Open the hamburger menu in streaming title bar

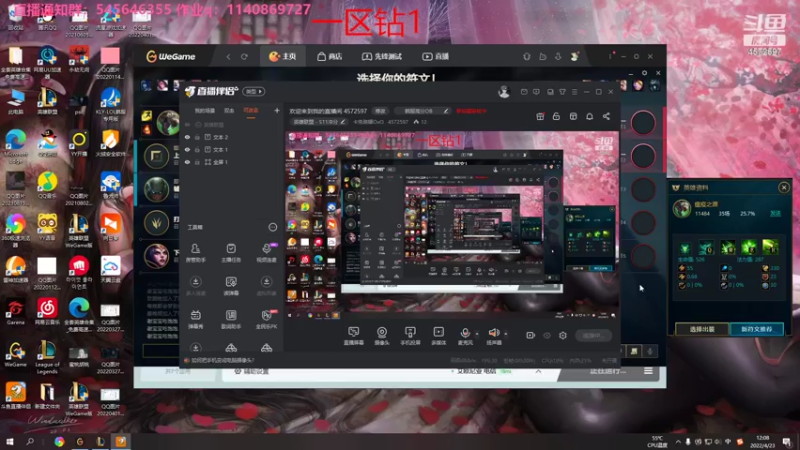(574, 92)
